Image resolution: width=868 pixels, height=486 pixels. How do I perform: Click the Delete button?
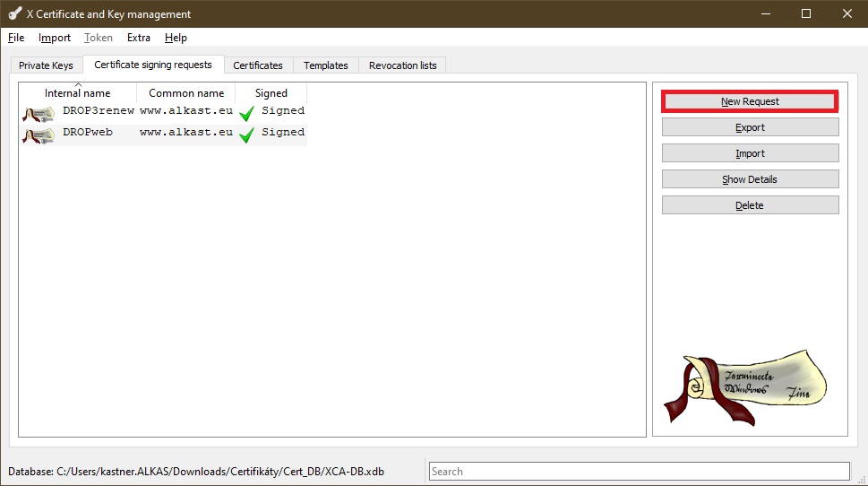(750, 205)
